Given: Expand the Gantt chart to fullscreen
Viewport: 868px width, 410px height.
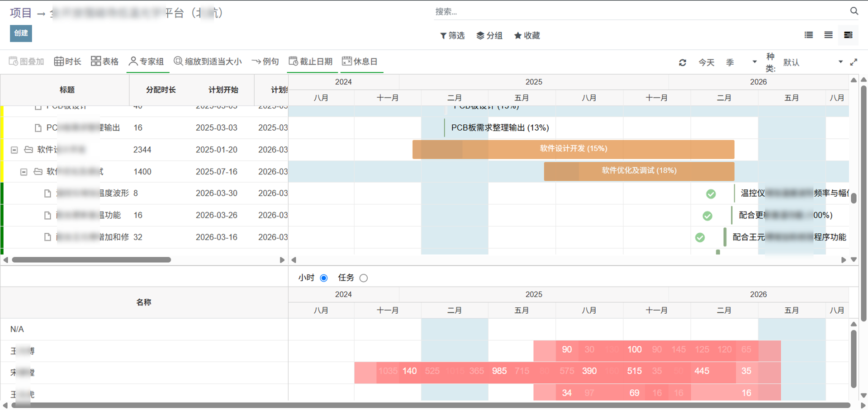Looking at the screenshot, I should click(x=854, y=62).
